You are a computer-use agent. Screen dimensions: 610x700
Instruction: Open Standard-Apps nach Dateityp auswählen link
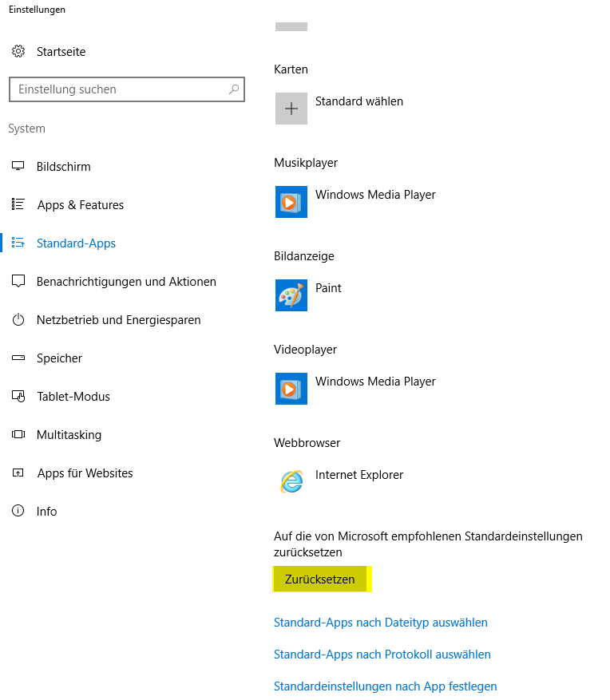[381, 623]
